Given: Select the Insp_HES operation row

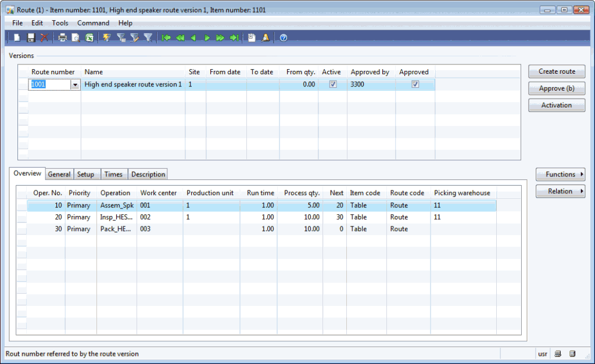Looking at the screenshot, I should (x=116, y=217).
